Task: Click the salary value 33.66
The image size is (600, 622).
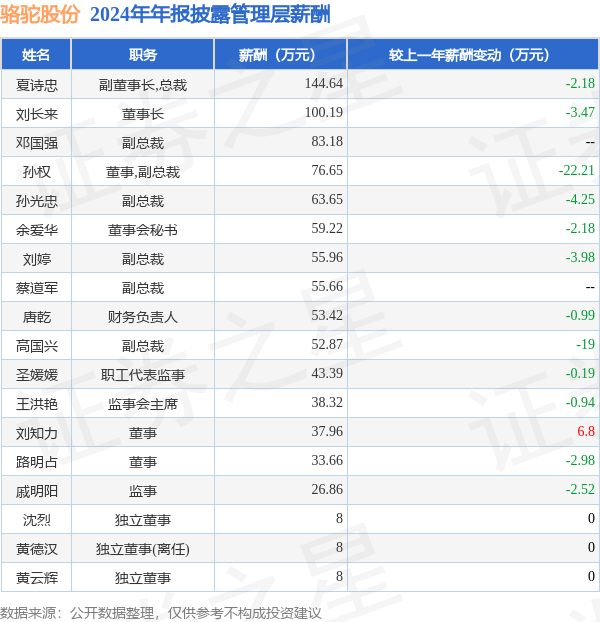Action: pos(327,460)
